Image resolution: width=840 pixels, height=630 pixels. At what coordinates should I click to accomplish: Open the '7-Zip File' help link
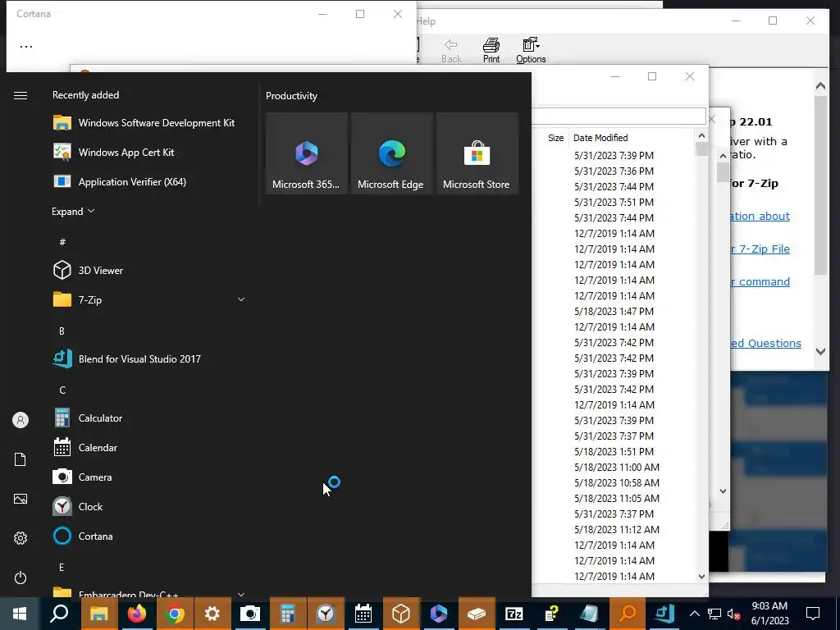point(760,249)
